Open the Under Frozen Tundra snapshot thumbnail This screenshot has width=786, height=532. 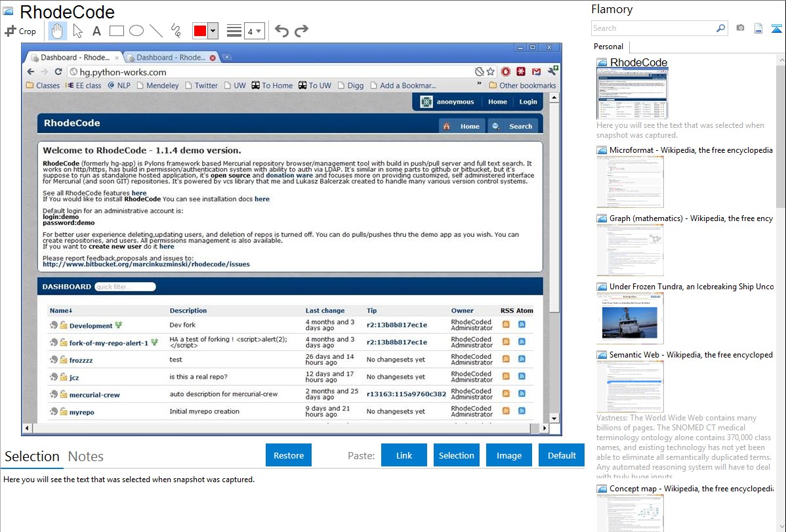pyautogui.click(x=630, y=318)
